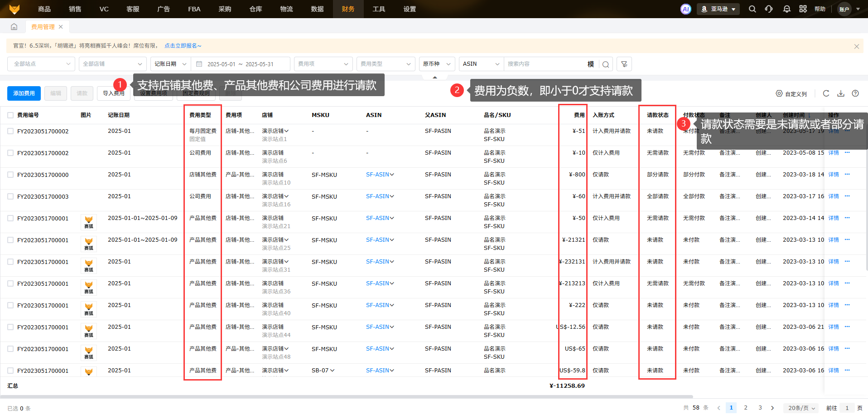Open the 20条/页 page size dropdown
This screenshot has width=868, height=415.
pos(801,408)
